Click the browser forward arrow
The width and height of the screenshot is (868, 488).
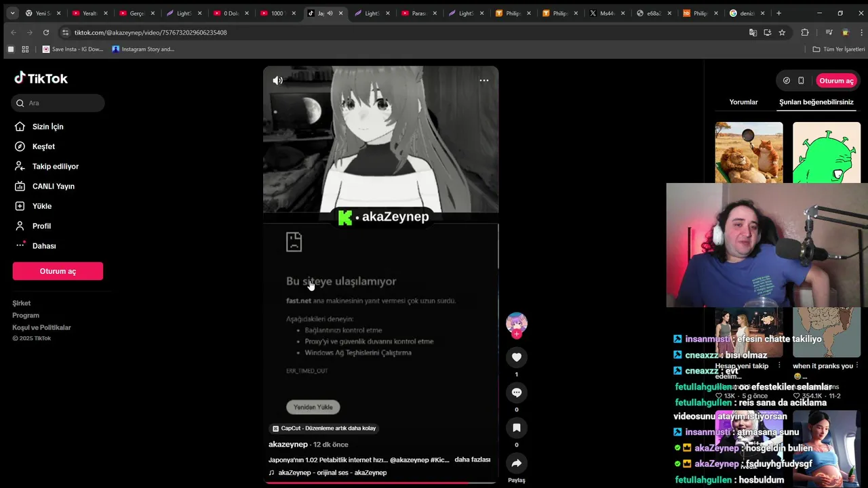(x=29, y=33)
